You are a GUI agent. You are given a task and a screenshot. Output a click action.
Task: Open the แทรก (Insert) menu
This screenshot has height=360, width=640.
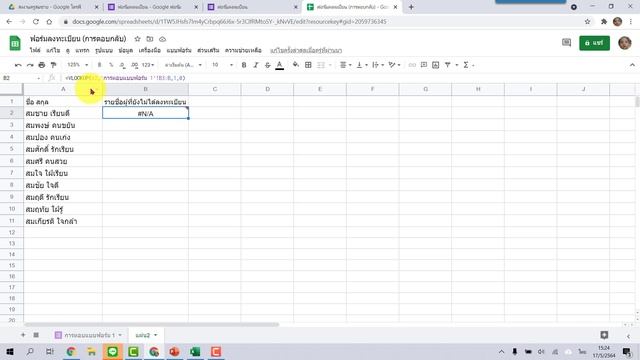pos(82,50)
